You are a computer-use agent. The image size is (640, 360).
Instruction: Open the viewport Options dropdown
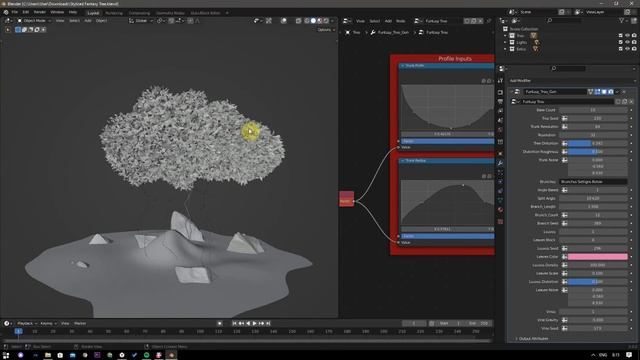coord(326,29)
